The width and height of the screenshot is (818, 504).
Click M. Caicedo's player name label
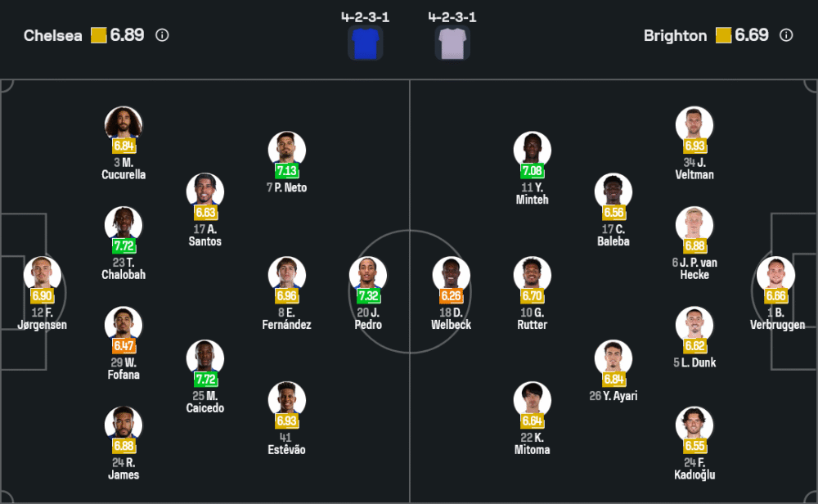coord(204,402)
